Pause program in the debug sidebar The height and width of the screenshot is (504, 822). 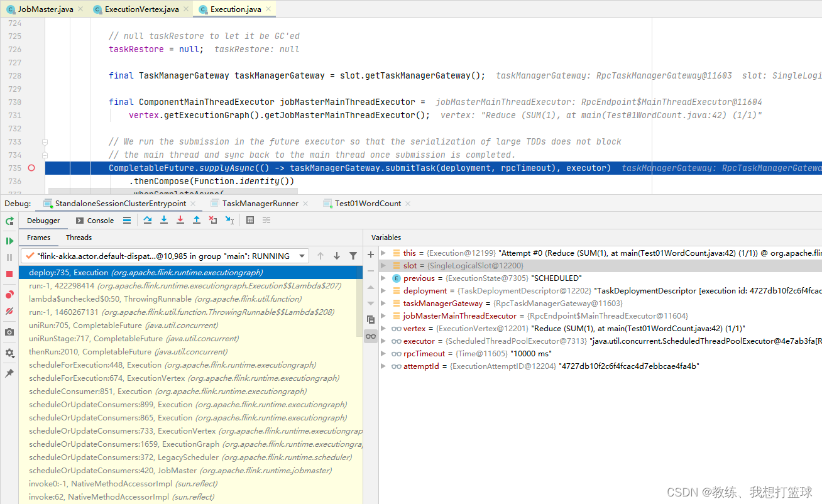point(9,257)
